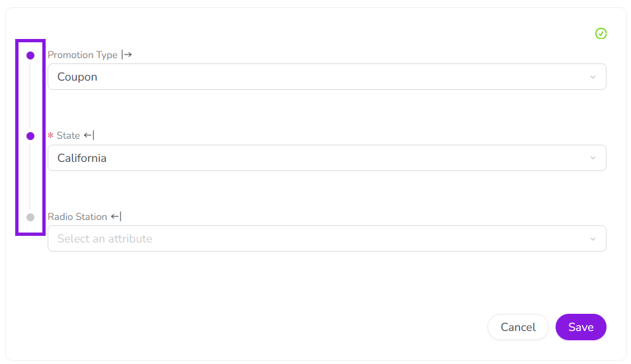Open the State dropdown showing California

tap(317, 158)
